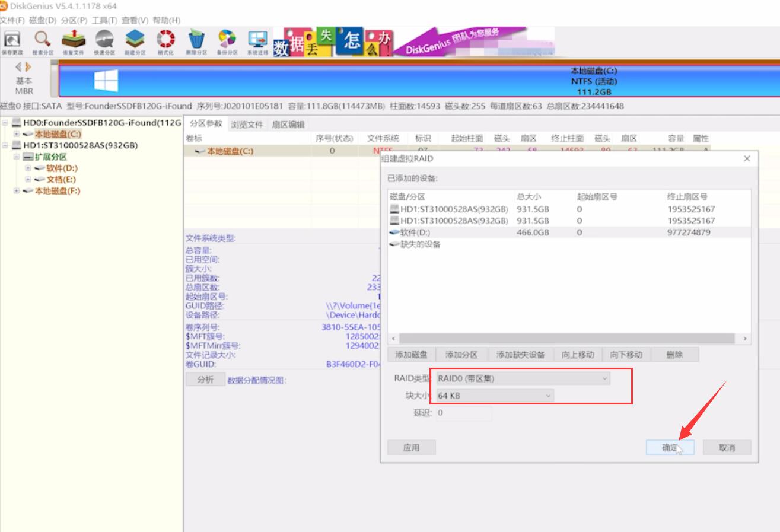Click the Save Changes (保存更改) toolbar icon
780x532 pixels.
click(11, 40)
